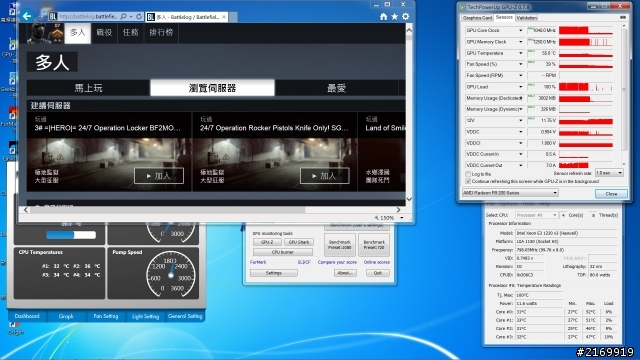Launch GPU Shark from FurMark

(298, 242)
